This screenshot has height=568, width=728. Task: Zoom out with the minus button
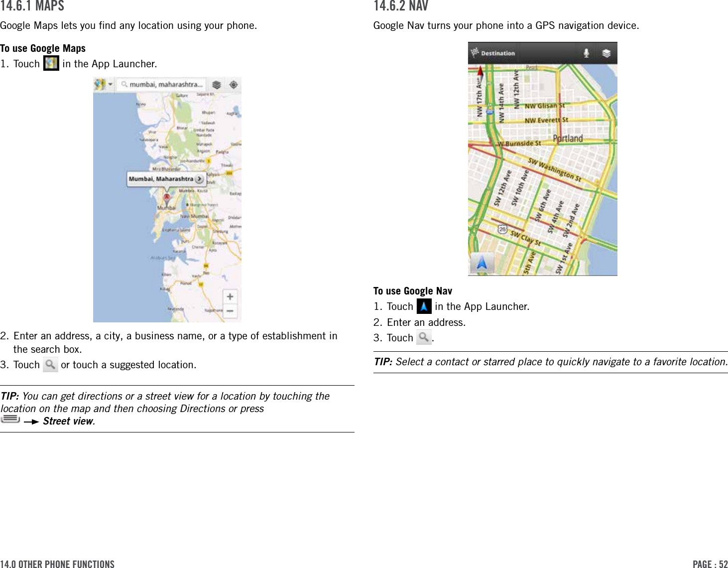(230, 311)
